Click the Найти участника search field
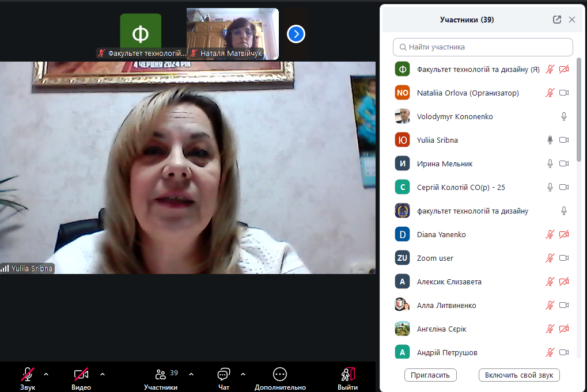 tap(483, 47)
